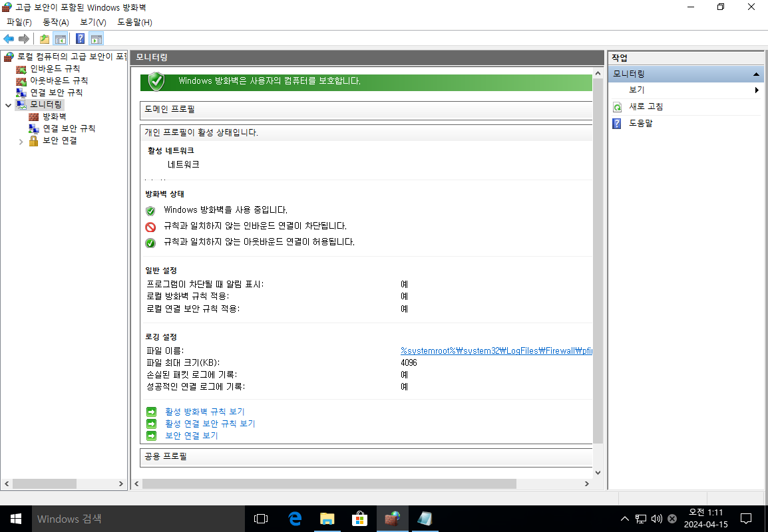Screen dimensions: 768x532
Task: Collapse the 모니터링 tree node
Action: click(x=9, y=104)
